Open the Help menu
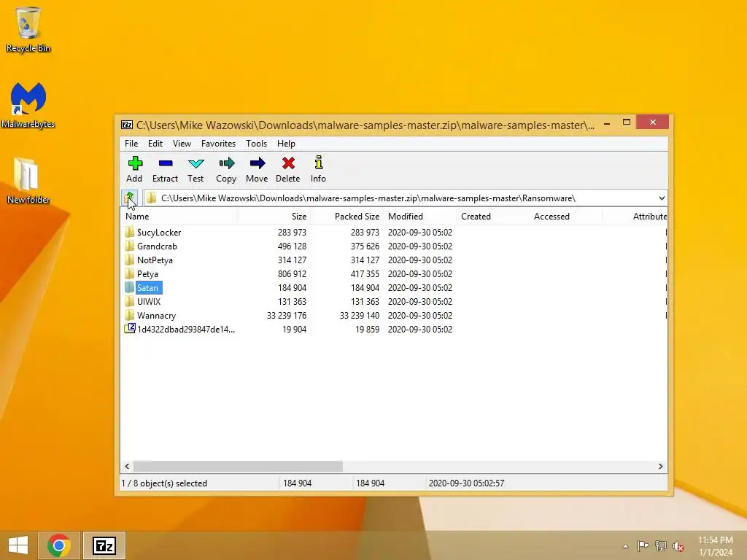 pos(286,144)
